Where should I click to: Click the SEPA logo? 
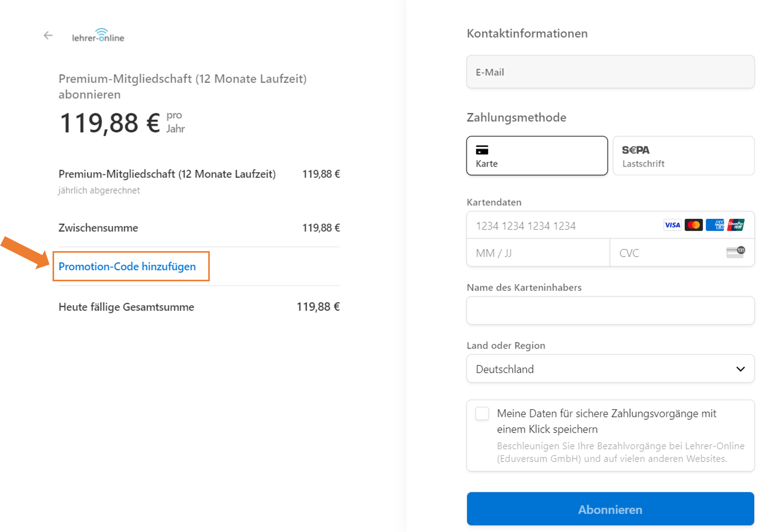point(636,150)
